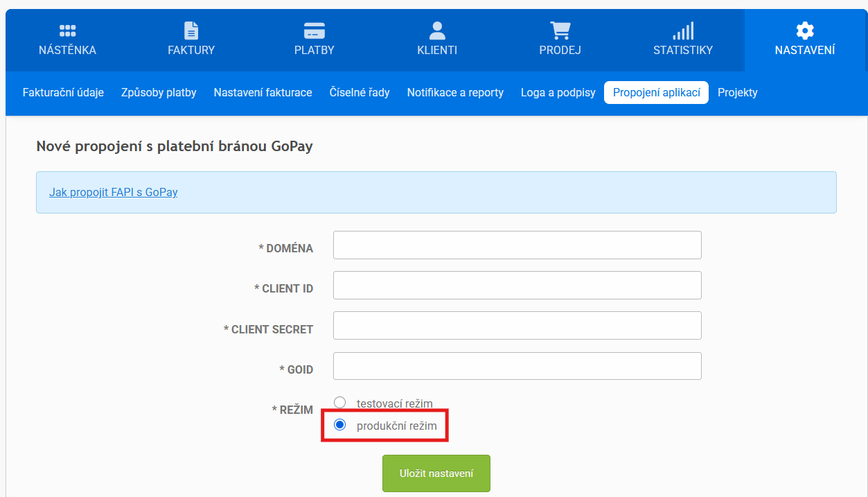Click the Klienti person icon
The width and height of the screenshot is (868, 497).
[x=437, y=30]
